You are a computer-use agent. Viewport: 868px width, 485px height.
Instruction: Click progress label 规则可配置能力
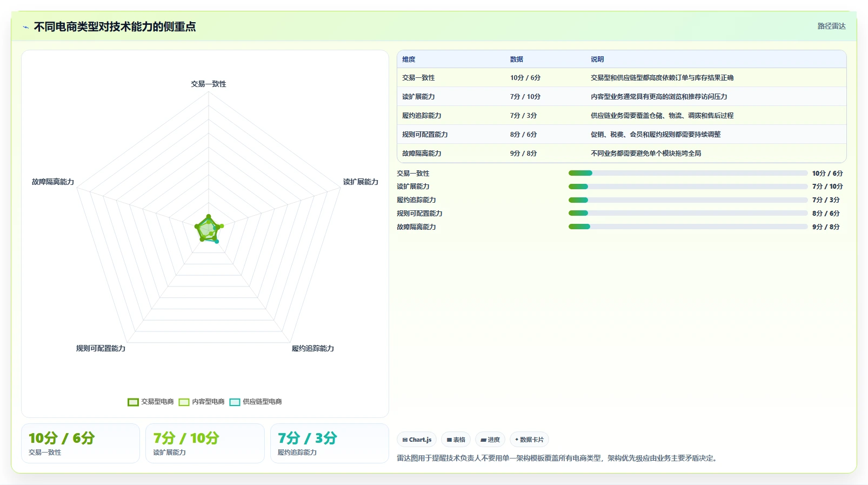(419, 213)
